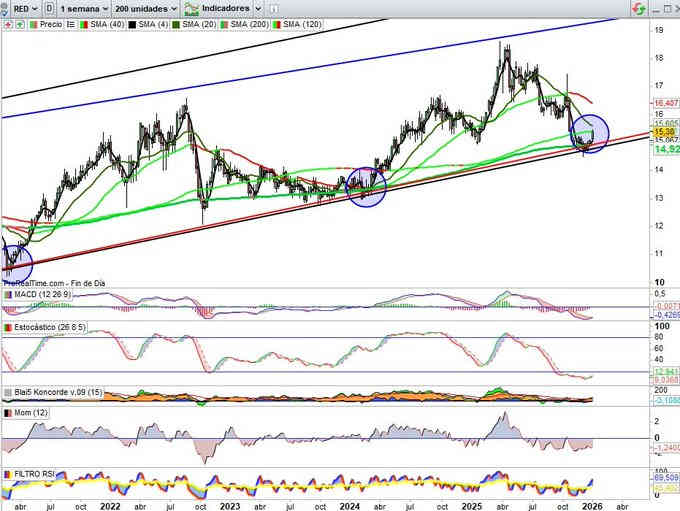Image resolution: width=680 pixels, height=511 pixels.
Task: Open the 200 unidades dropdown
Action: pos(145,7)
